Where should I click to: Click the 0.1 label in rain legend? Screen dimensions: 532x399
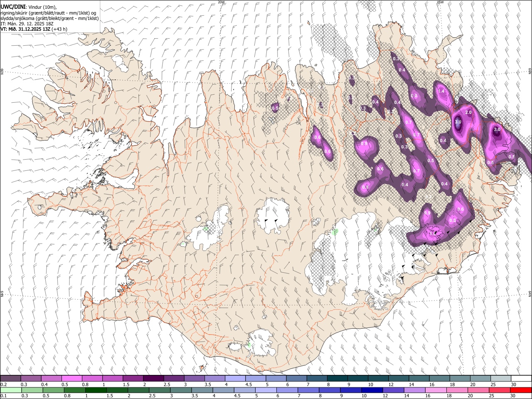click(x=4, y=396)
